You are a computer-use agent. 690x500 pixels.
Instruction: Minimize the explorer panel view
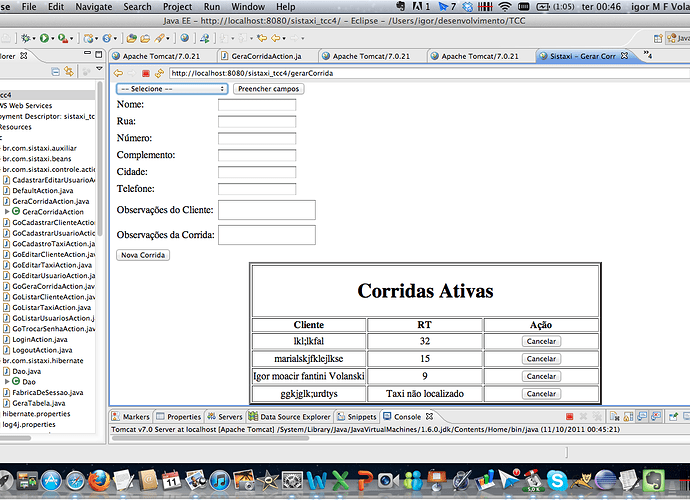click(x=88, y=54)
